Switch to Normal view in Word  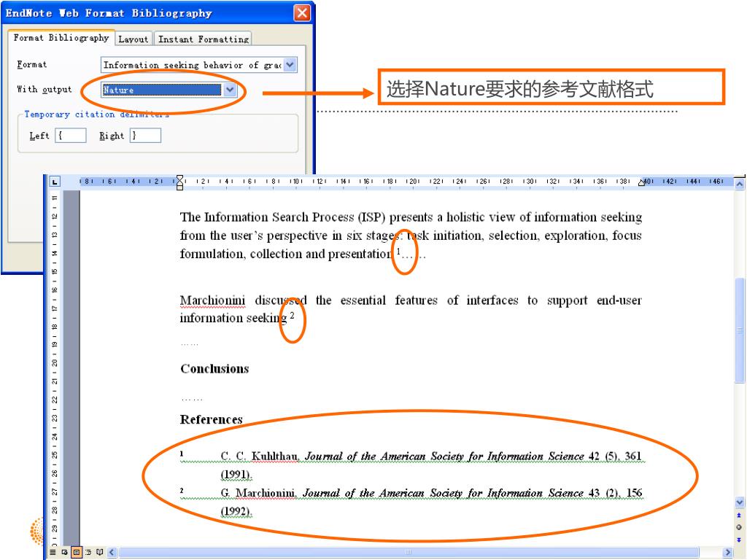(x=53, y=553)
